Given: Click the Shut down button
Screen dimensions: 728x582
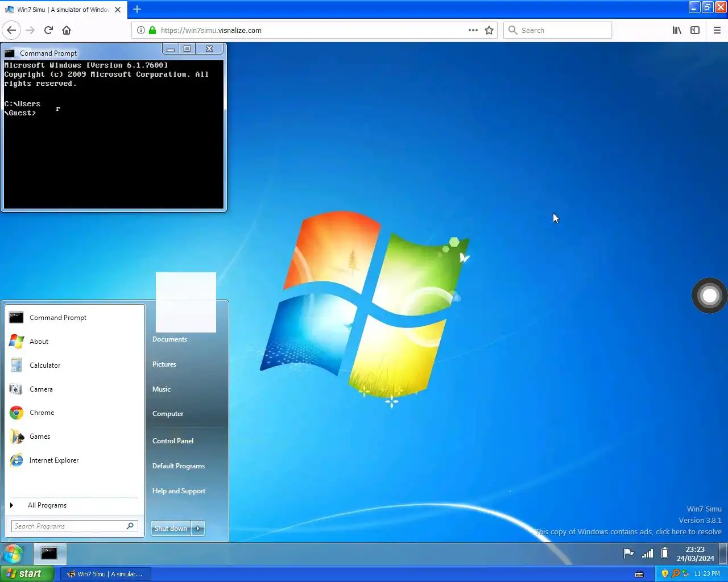Looking at the screenshot, I should pos(171,529).
